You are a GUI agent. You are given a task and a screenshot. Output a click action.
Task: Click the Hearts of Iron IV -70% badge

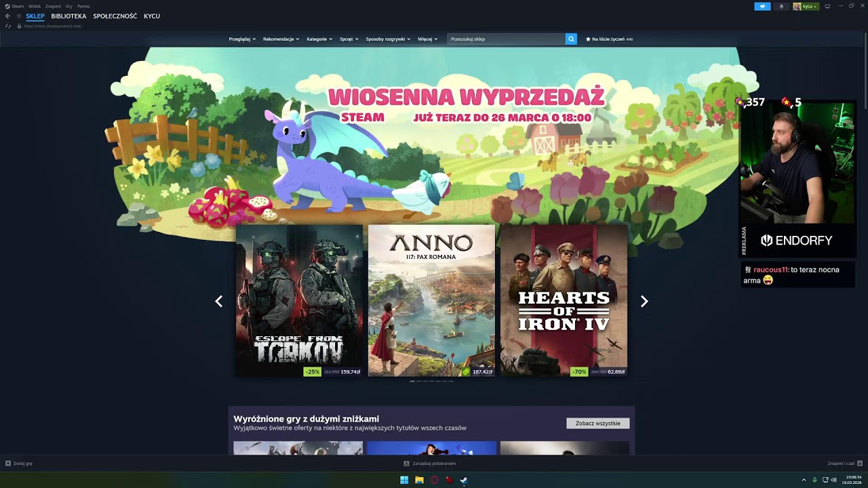click(x=579, y=372)
